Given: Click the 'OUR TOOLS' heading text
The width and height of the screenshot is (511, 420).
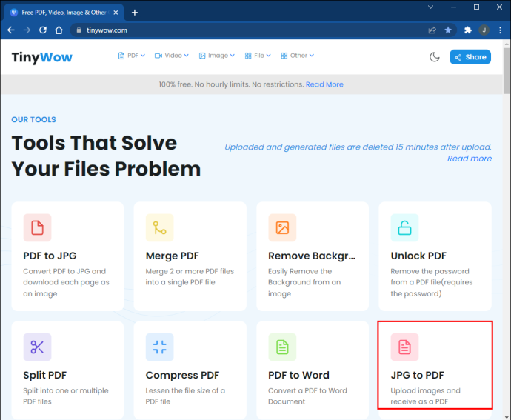Looking at the screenshot, I should [33, 120].
